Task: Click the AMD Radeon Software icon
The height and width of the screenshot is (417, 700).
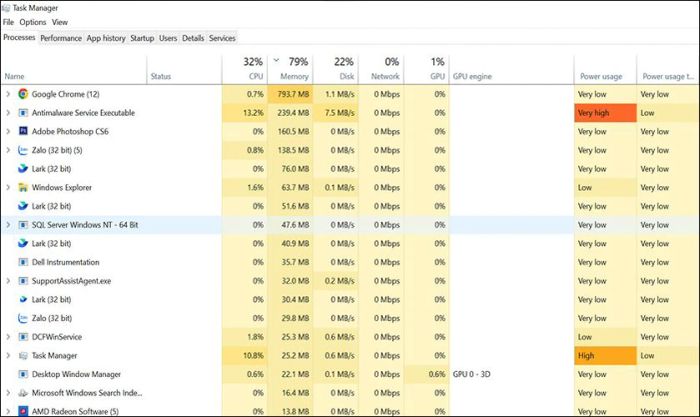Action: click(x=22, y=411)
